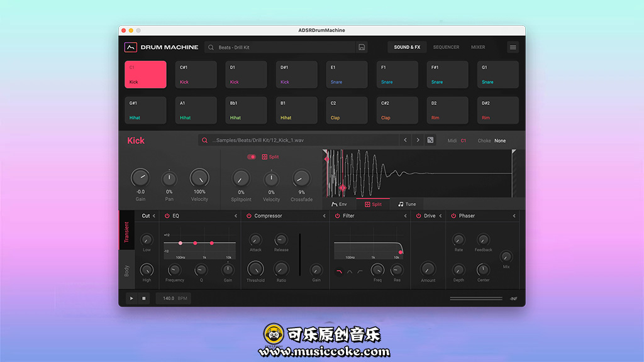Collapse the Filter section chevron

pyautogui.click(x=406, y=216)
